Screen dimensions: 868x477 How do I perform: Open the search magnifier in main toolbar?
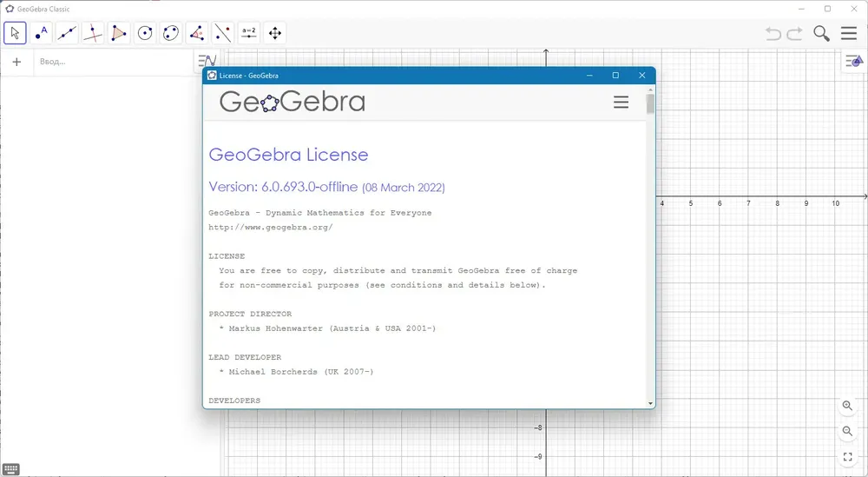pyautogui.click(x=821, y=33)
